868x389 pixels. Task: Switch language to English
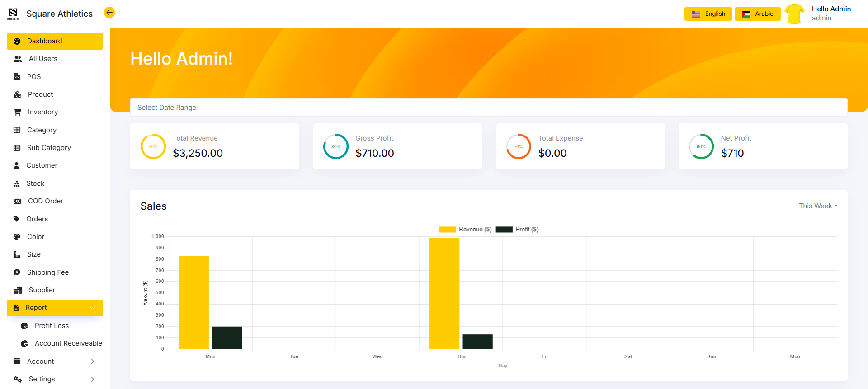[x=708, y=14]
